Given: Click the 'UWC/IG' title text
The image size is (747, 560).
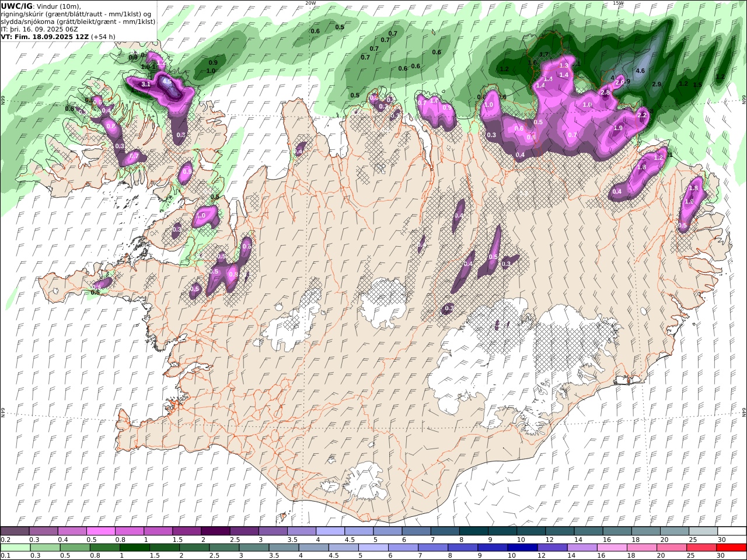Looking at the screenshot, I should [x=16, y=6].
